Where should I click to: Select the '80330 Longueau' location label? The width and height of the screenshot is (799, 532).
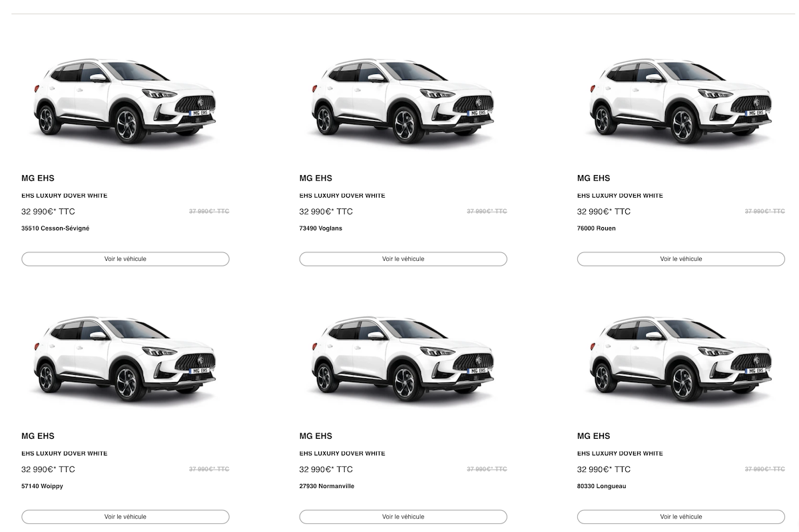pos(601,486)
